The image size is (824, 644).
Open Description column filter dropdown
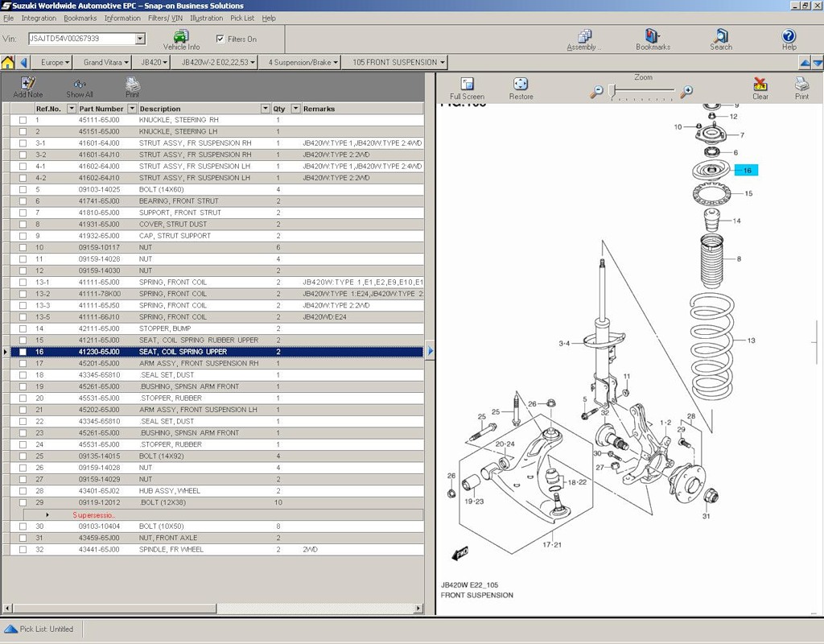pos(265,109)
